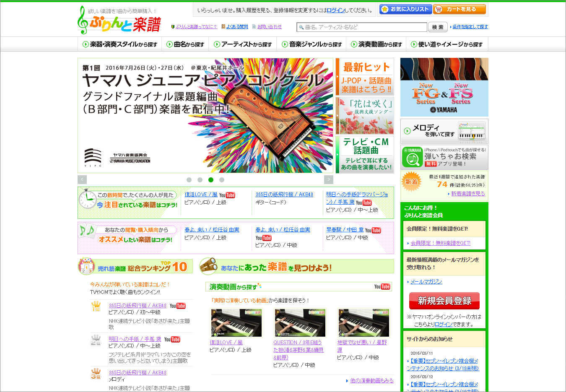Click the magnifier icon in the search bar
This screenshot has height=392, width=566.
pos(302,27)
